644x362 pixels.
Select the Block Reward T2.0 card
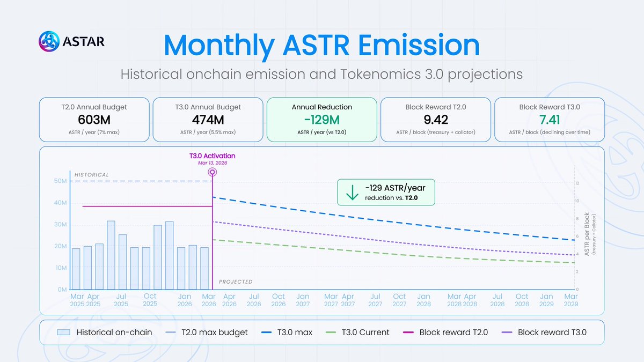436,119
